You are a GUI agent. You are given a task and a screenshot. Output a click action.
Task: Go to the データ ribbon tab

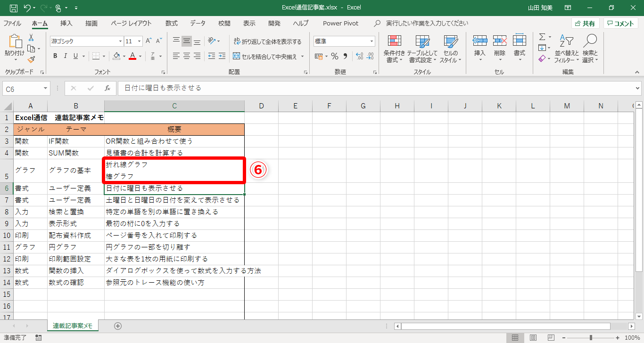[198, 24]
